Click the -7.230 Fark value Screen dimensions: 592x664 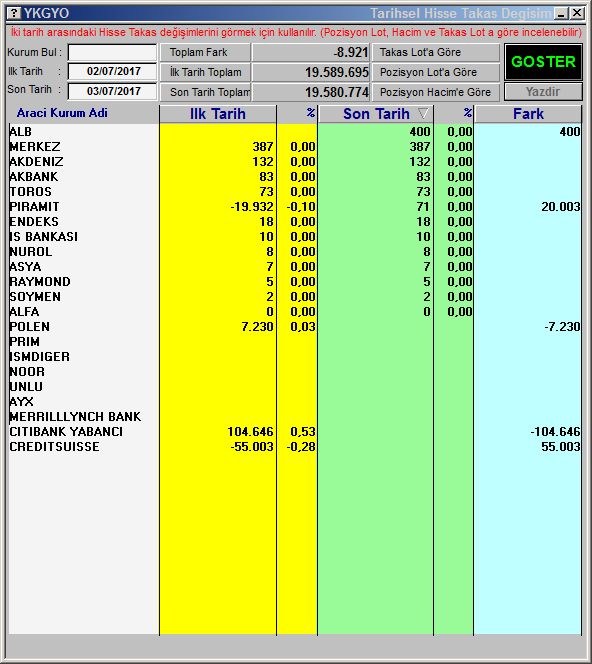562,327
